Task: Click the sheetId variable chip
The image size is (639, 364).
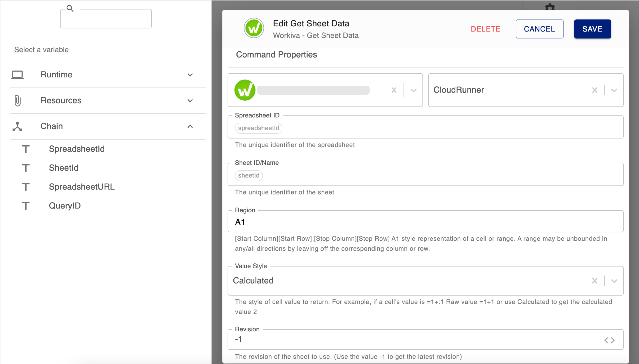Action: 248,176
